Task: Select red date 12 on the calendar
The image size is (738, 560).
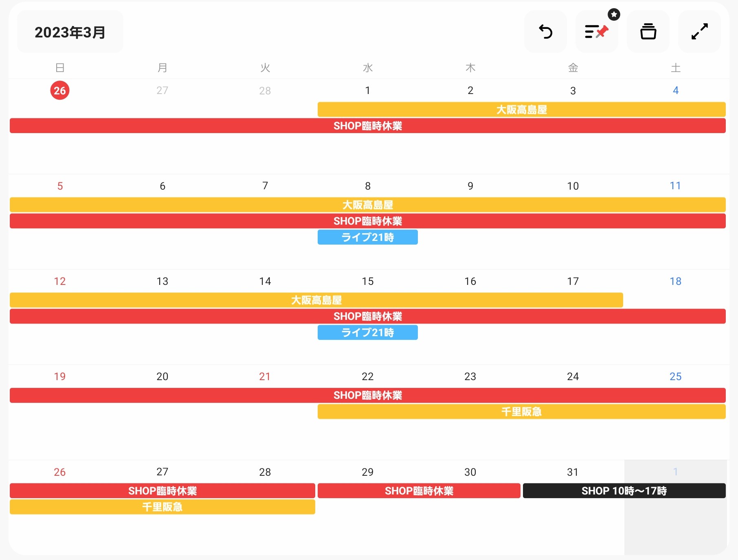Action: click(60, 281)
